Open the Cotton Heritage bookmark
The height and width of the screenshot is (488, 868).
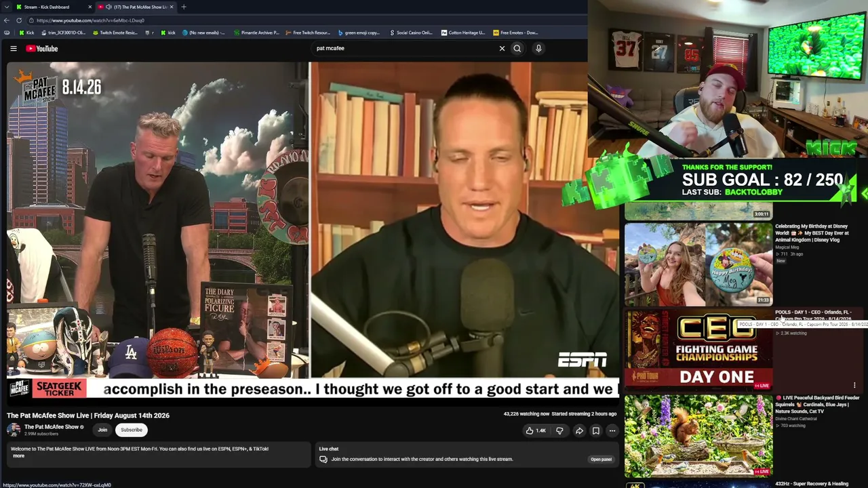point(463,33)
